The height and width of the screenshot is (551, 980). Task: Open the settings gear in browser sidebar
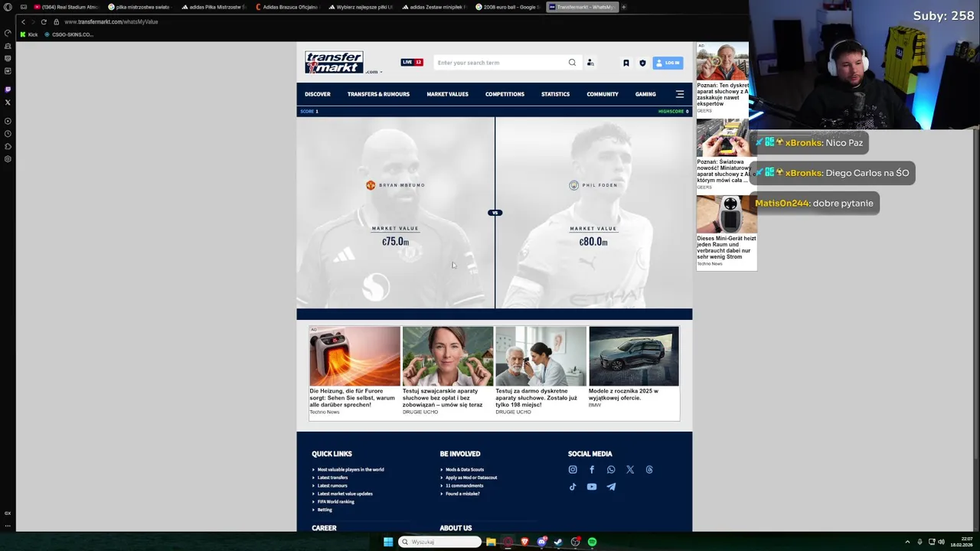(8, 159)
